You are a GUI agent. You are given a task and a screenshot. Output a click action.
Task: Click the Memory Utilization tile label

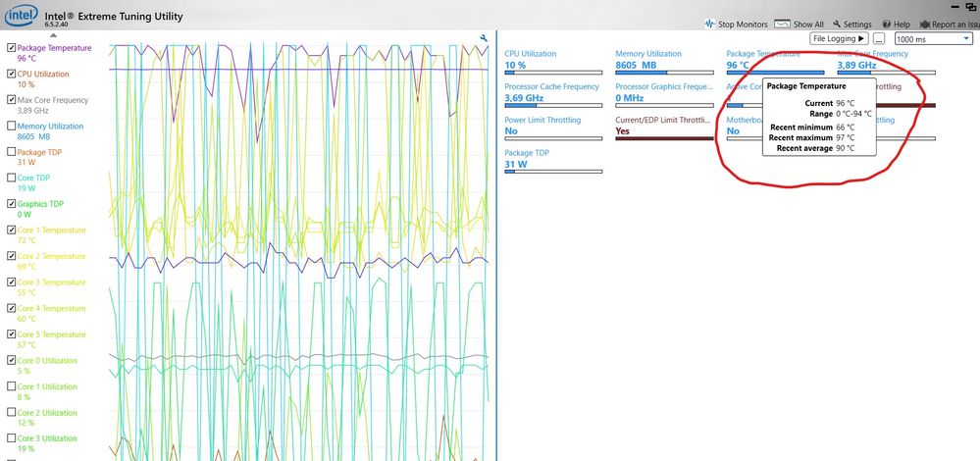click(x=648, y=54)
